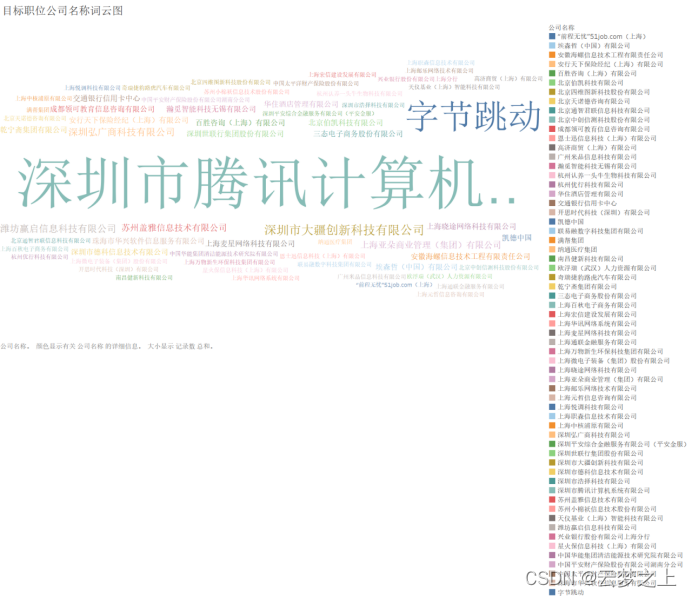Select legend entry 杭州优行科技有限公司

[586, 184]
